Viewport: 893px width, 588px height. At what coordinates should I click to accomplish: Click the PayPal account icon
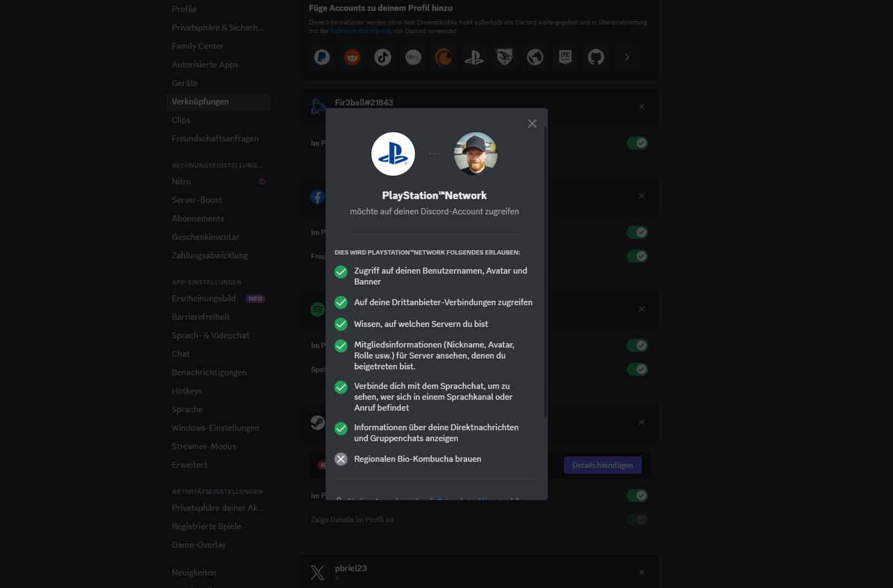322,57
